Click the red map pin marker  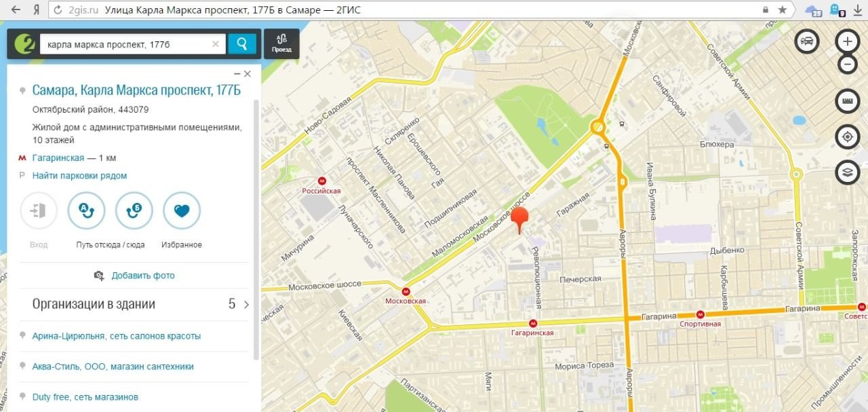(520, 219)
